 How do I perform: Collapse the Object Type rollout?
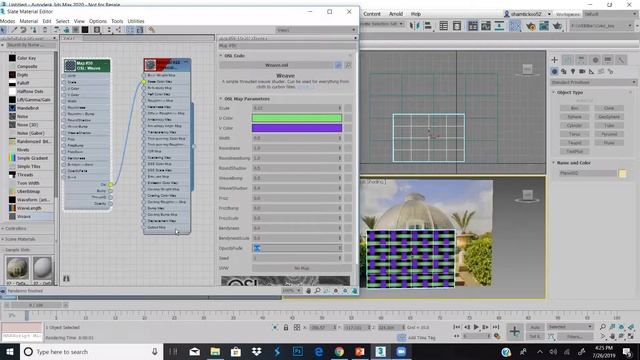(x=554, y=93)
